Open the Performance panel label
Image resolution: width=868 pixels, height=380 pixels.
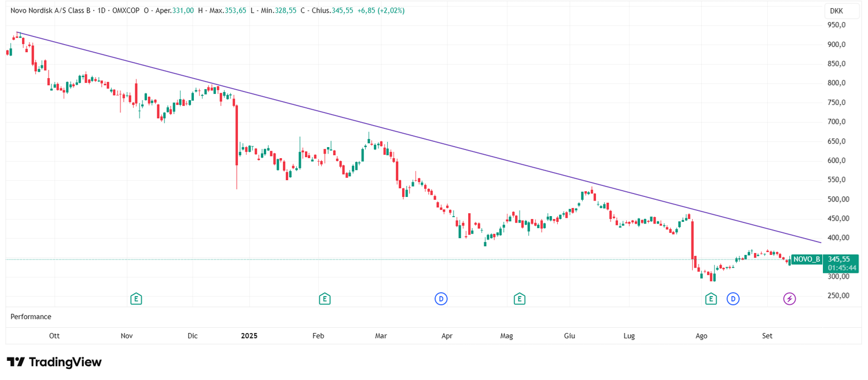[31, 317]
